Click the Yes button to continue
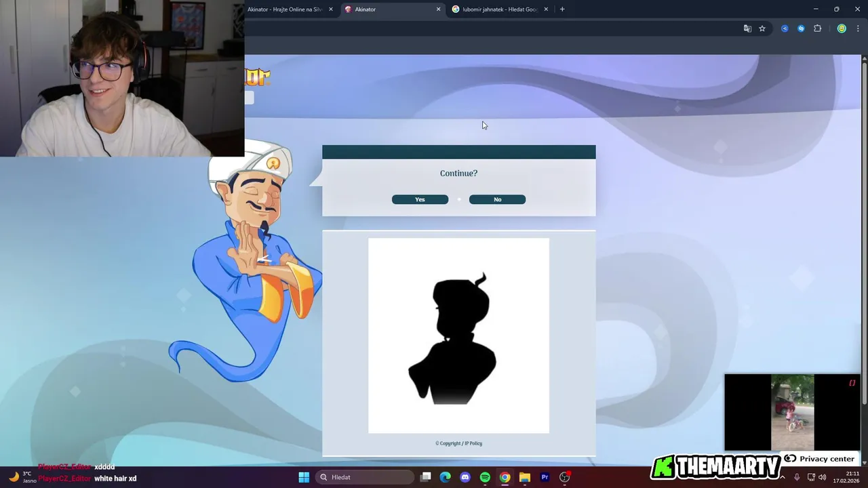 [x=420, y=199]
